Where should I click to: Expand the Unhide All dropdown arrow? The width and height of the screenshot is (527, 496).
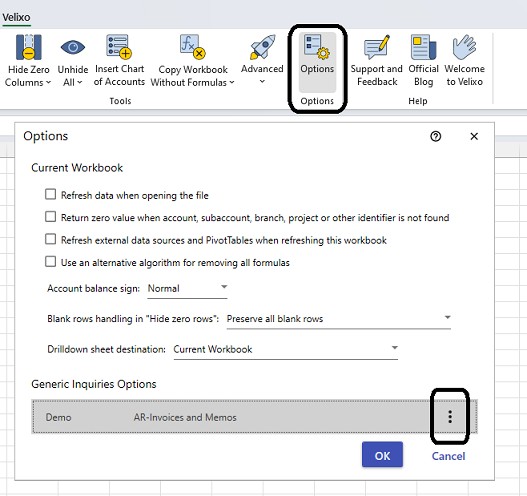(x=80, y=82)
